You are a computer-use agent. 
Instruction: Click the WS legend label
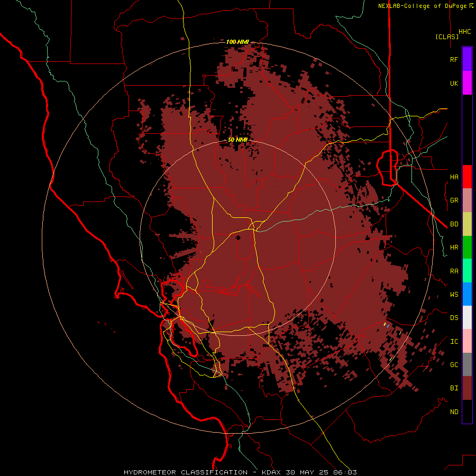coord(454,294)
